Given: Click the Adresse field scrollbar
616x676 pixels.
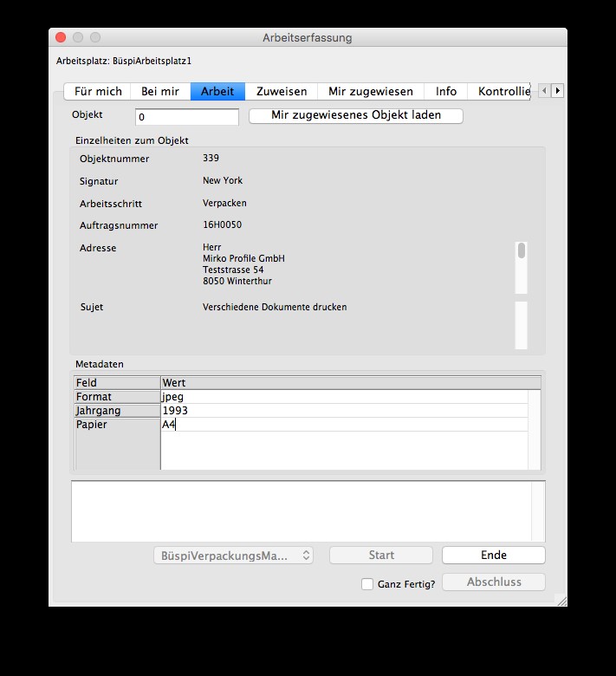Looking at the screenshot, I should 521,267.
